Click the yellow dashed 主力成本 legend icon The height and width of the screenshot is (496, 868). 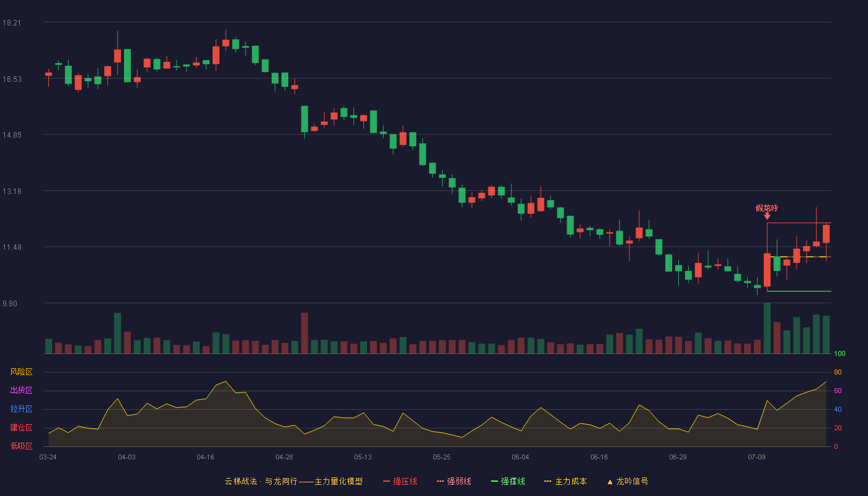(548, 481)
